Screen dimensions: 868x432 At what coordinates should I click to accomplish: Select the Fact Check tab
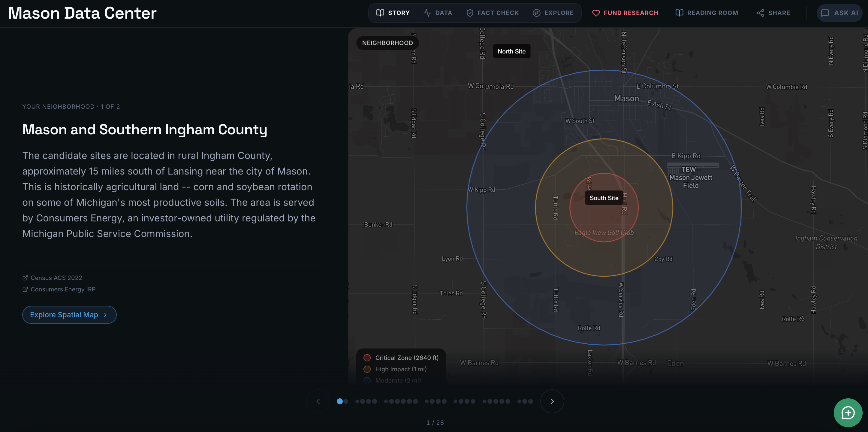point(492,13)
